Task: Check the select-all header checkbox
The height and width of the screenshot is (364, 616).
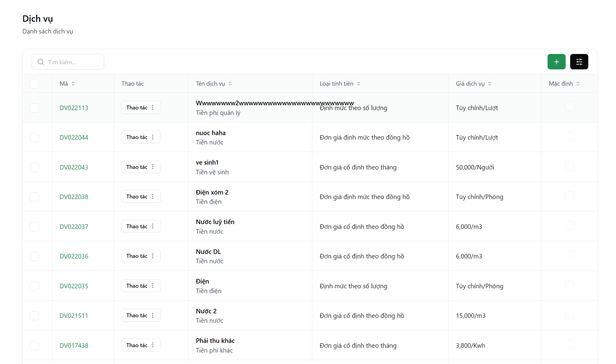Action: pos(34,84)
